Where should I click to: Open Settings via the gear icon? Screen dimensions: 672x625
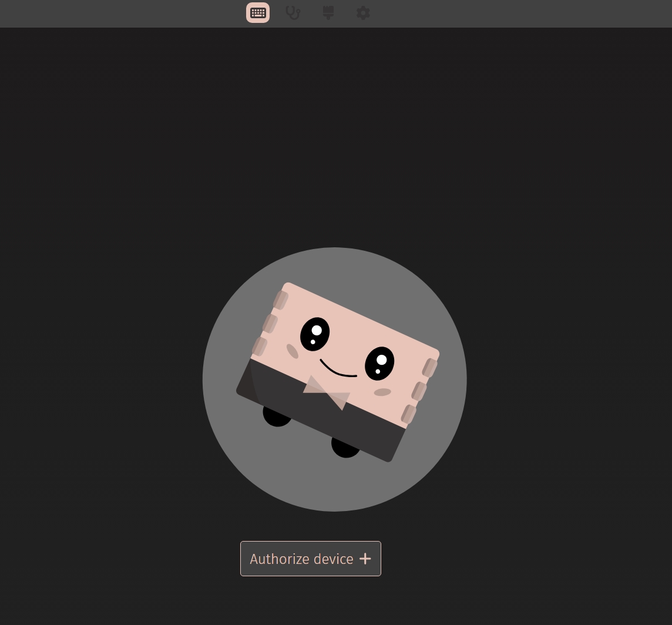pyautogui.click(x=363, y=13)
